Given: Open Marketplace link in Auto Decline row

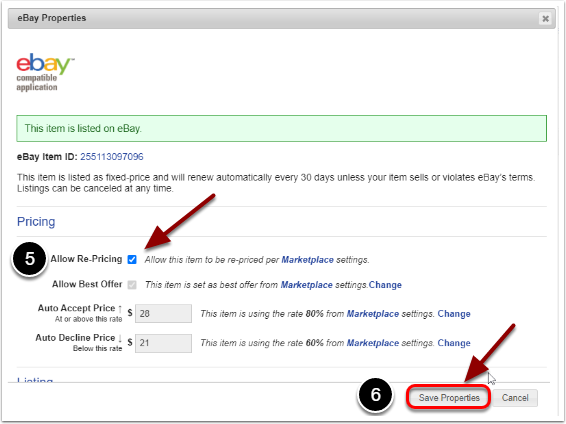Looking at the screenshot, I should click(x=373, y=343).
